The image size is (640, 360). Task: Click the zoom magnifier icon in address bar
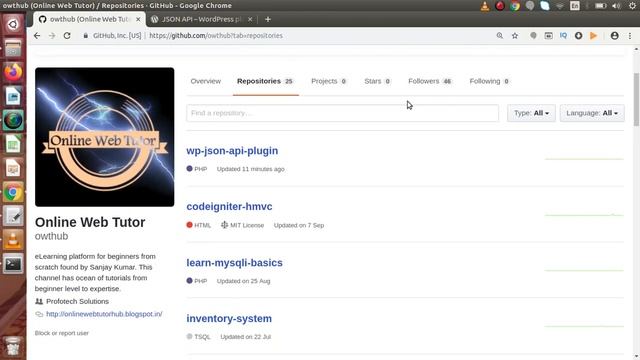point(500,36)
